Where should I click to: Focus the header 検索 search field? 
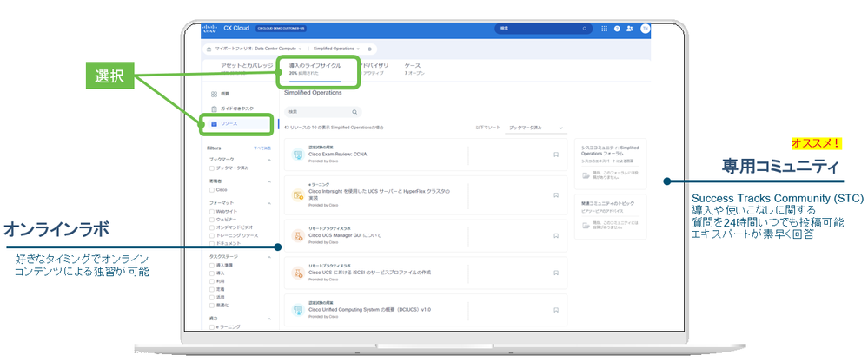coord(542,29)
